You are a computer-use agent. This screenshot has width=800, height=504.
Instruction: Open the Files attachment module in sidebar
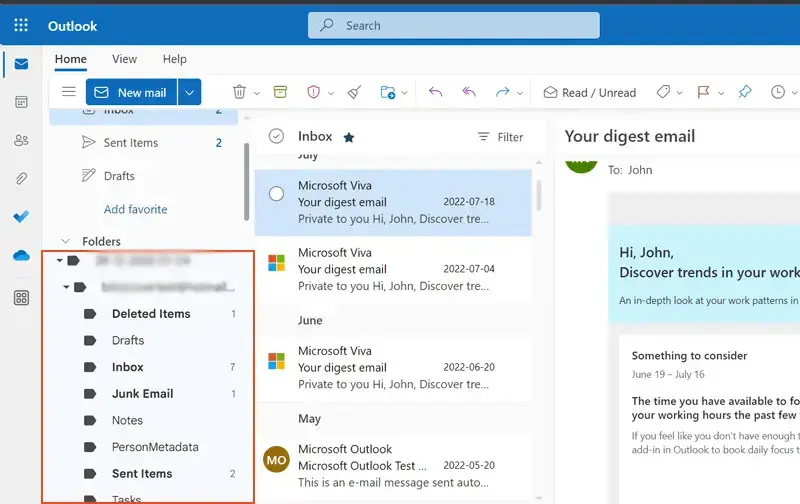coord(21,179)
